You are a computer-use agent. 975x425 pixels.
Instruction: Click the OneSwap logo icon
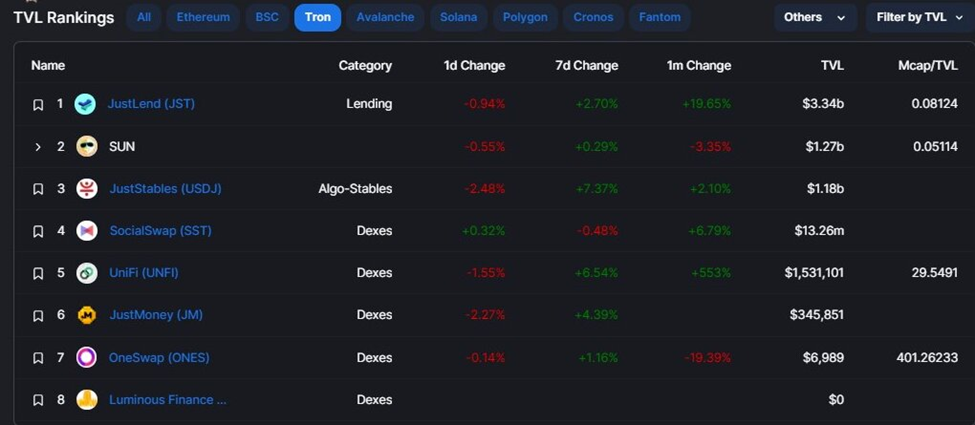pyautogui.click(x=86, y=357)
